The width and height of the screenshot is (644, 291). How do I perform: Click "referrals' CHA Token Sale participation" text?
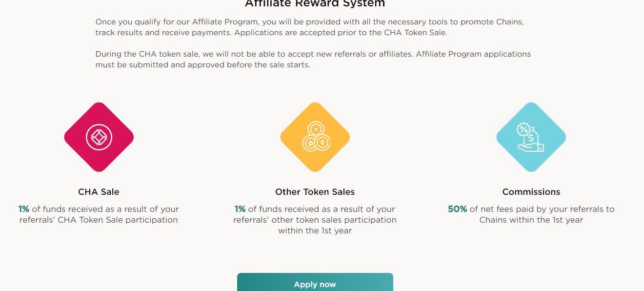(99, 220)
